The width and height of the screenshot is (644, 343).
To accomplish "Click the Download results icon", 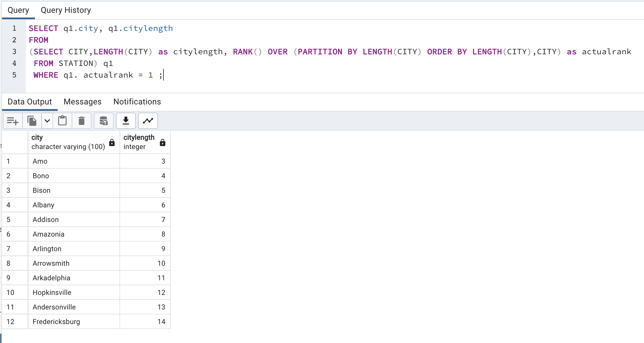I will [126, 121].
